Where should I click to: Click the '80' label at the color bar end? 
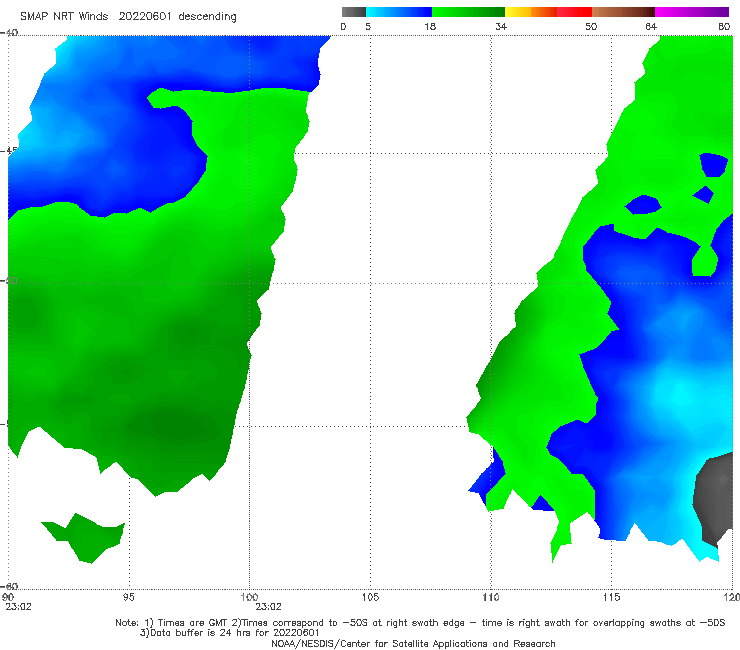(x=724, y=27)
